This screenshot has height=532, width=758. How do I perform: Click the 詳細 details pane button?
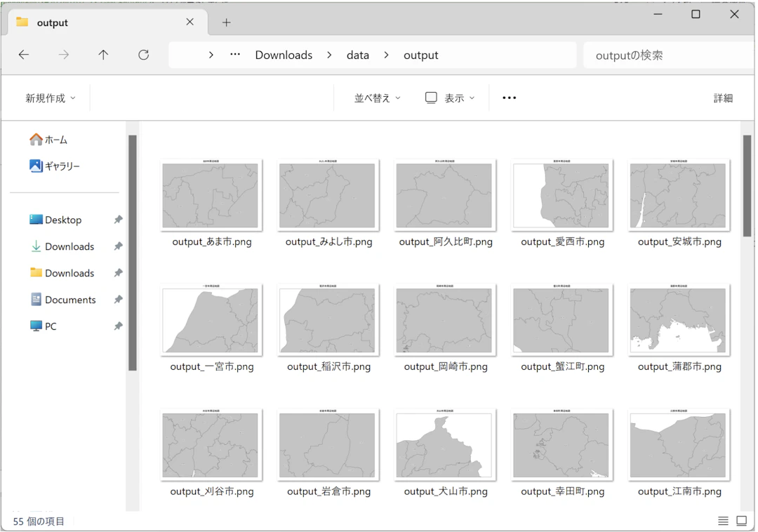click(723, 98)
